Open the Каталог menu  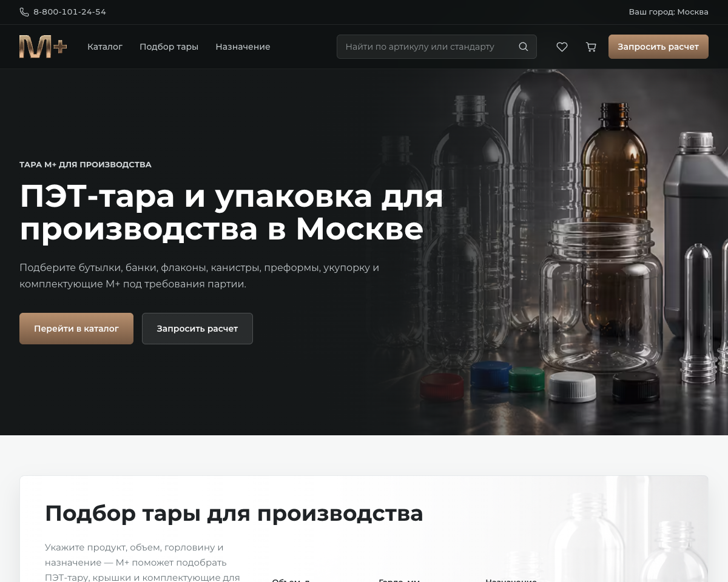pos(105,47)
